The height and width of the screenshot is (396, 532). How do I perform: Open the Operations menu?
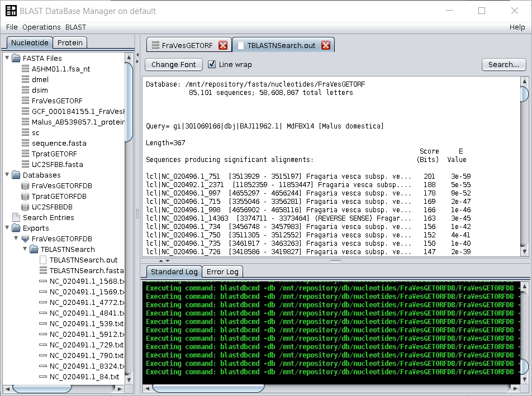[41, 27]
